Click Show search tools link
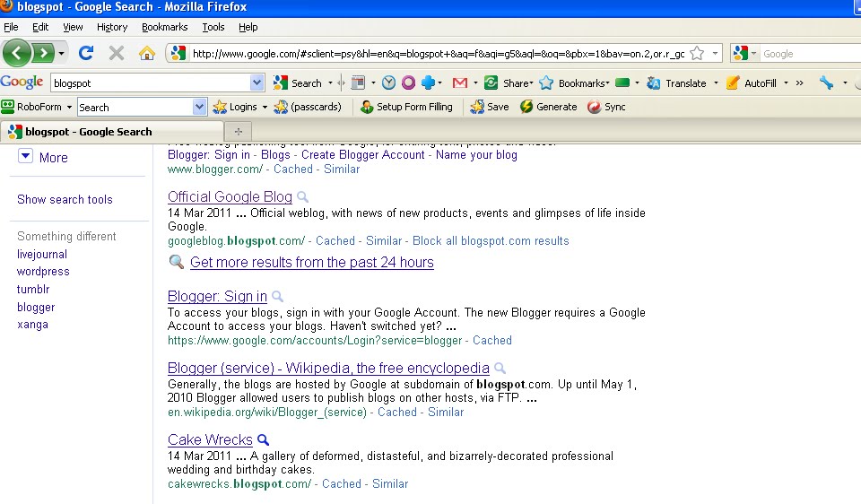Screen dimensions: 861x504 65,199
